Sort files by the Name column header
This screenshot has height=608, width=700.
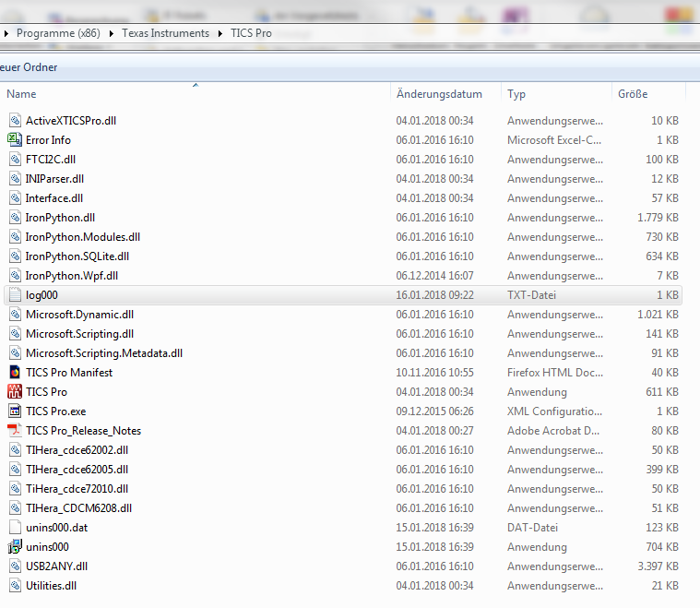[x=21, y=94]
